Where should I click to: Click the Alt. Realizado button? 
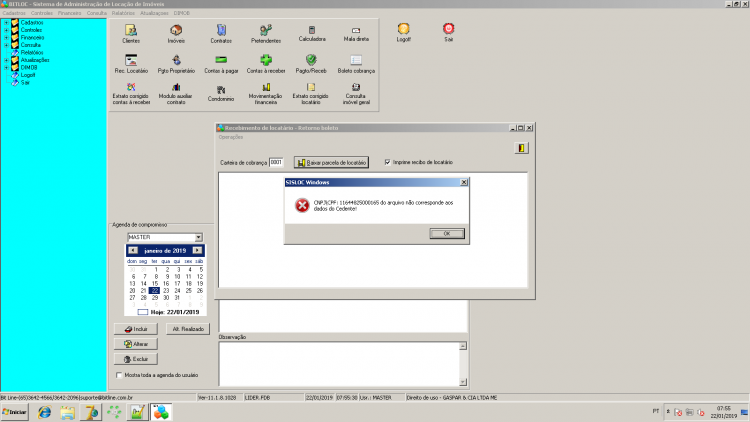(x=188, y=329)
